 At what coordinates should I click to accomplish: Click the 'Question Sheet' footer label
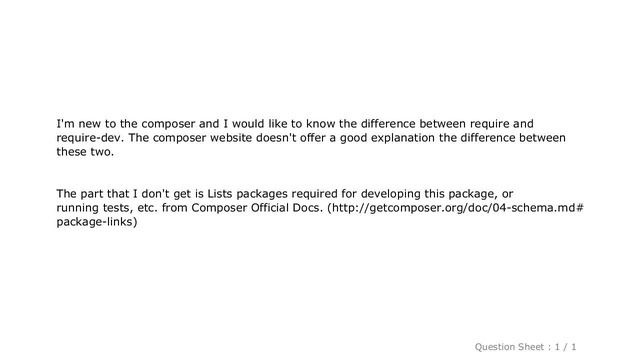click(509, 347)
